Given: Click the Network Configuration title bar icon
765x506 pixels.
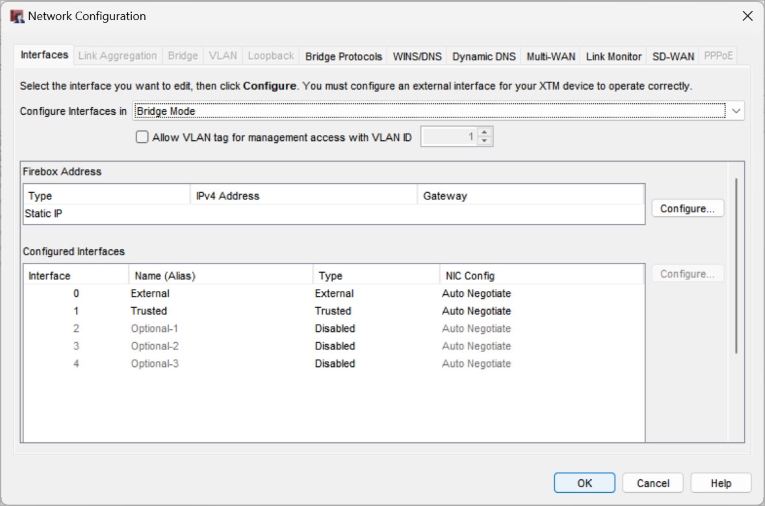Looking at the screenshot, I should coord(17,16).
